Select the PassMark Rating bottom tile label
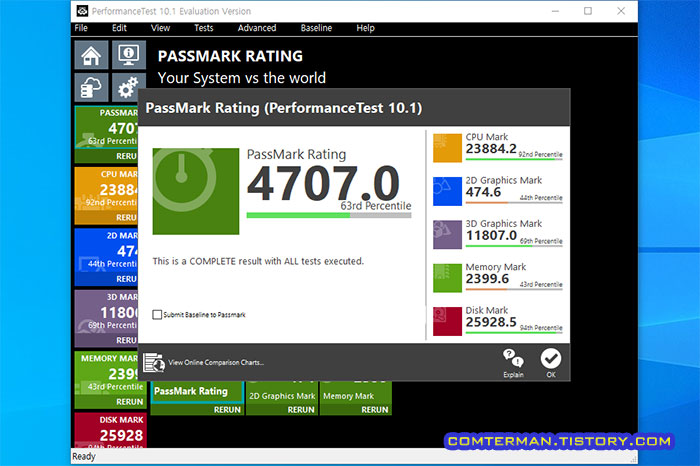The image size is (700, 466). pos(191,391)
